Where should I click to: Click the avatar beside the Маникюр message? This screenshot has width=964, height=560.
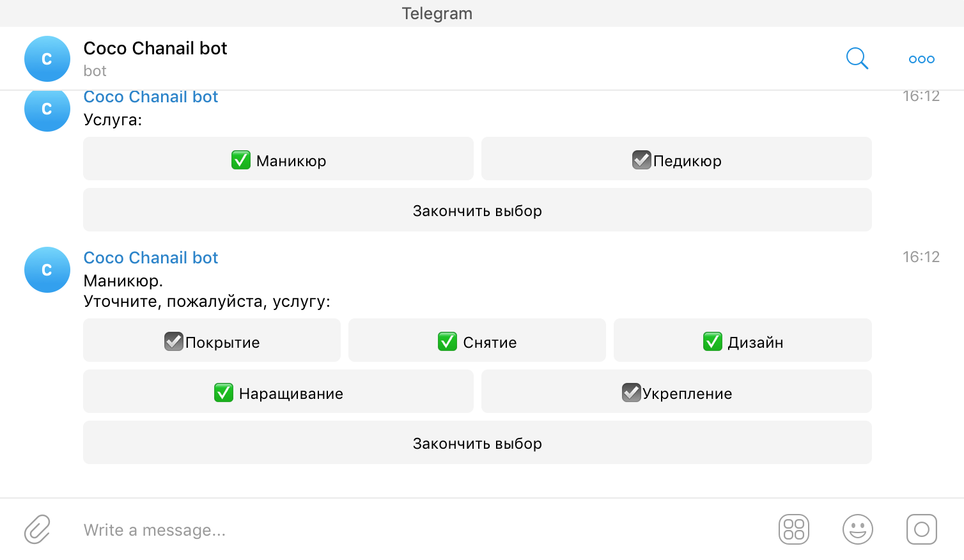(x=47, y=270)
